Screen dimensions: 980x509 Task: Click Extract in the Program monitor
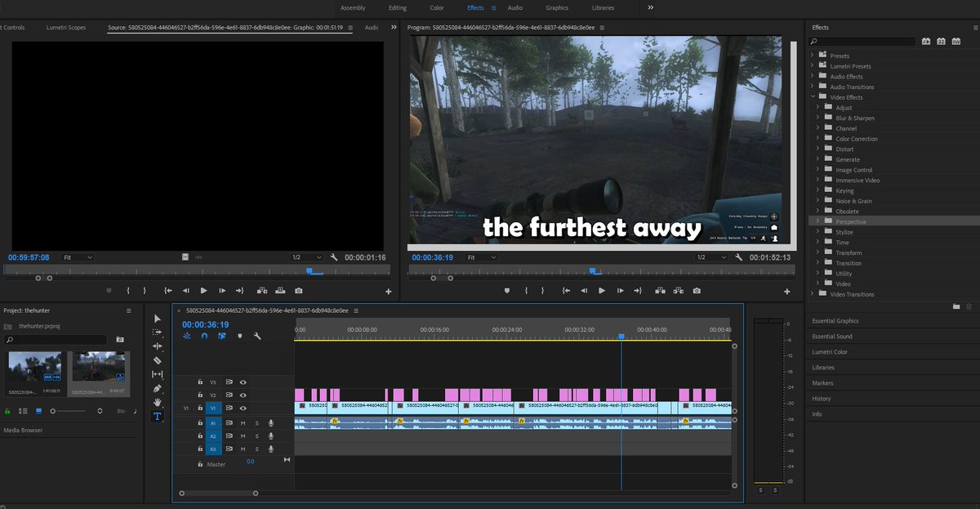[x=677, y=291]
